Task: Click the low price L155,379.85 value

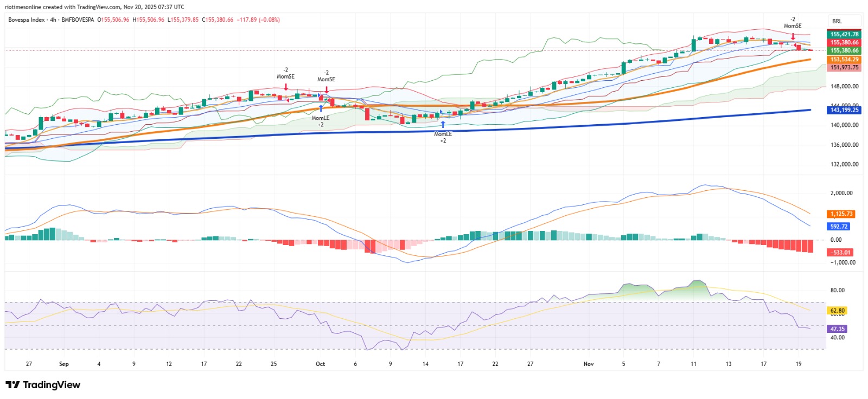Action: (x=183, y=20)
